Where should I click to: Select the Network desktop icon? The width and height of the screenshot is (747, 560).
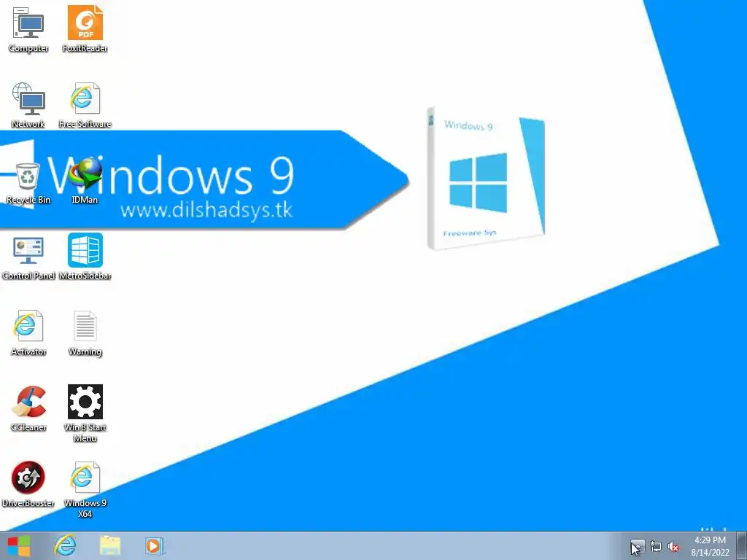pyautogui.click(x=28, y=105)
